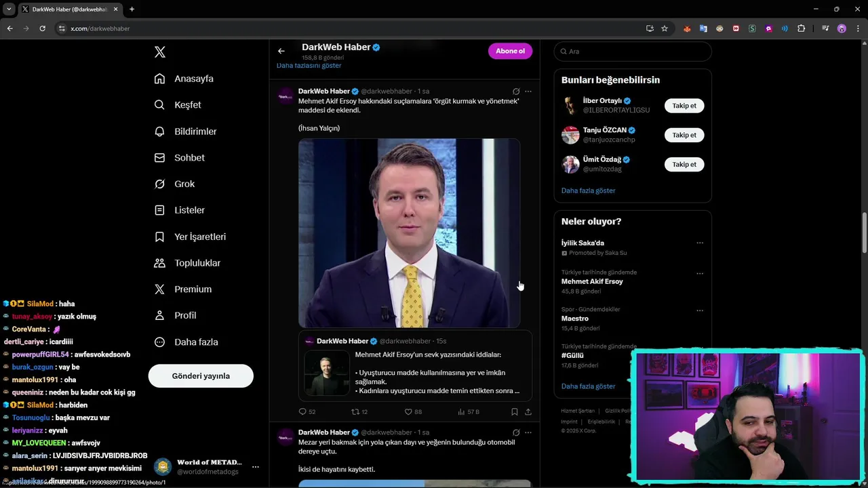Open Grok icon on Mezar yeri post

click(516, 432)
